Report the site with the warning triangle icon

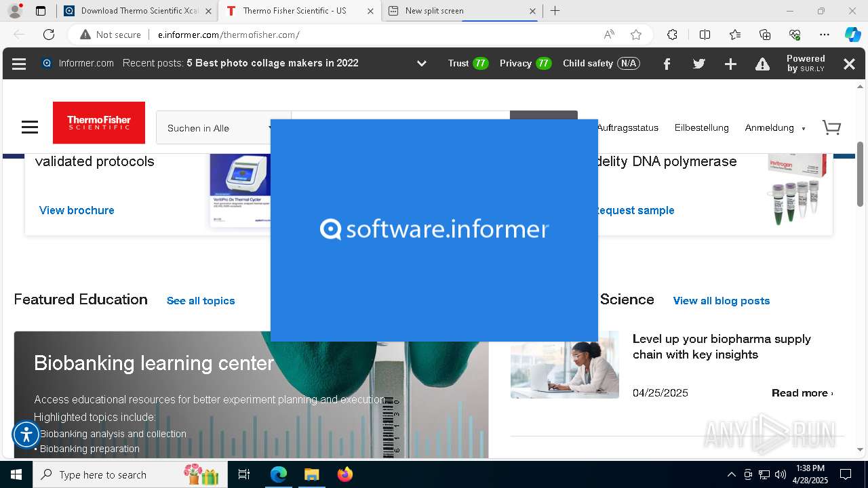point(763,64)
